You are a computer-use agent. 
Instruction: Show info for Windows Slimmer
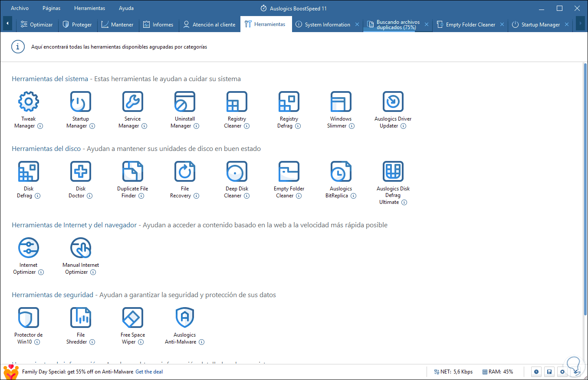351,126
